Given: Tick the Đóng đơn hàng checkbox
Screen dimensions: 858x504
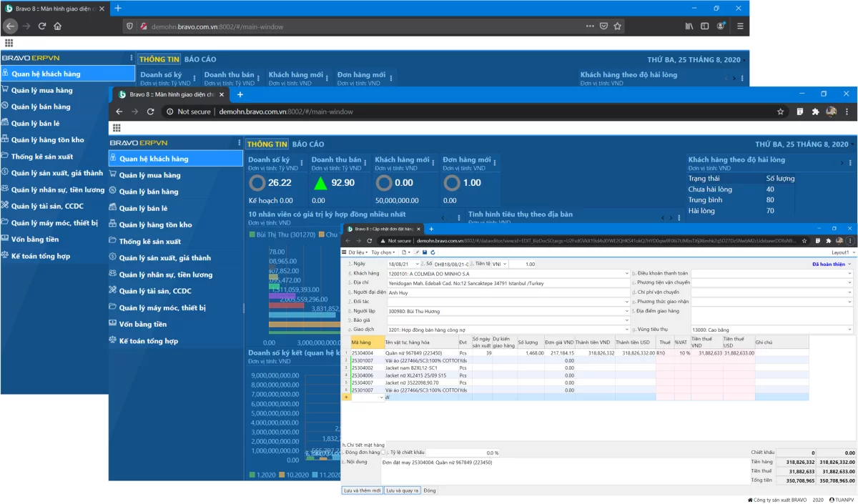Looking at the screenshot, I should pyautogui.click(x=384, y=453).
